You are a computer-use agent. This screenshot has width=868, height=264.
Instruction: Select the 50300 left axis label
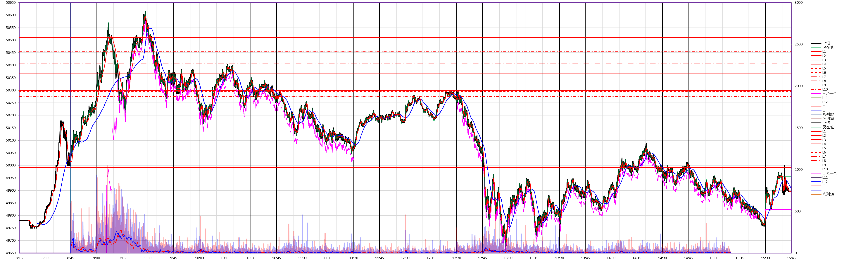(11, 91)
